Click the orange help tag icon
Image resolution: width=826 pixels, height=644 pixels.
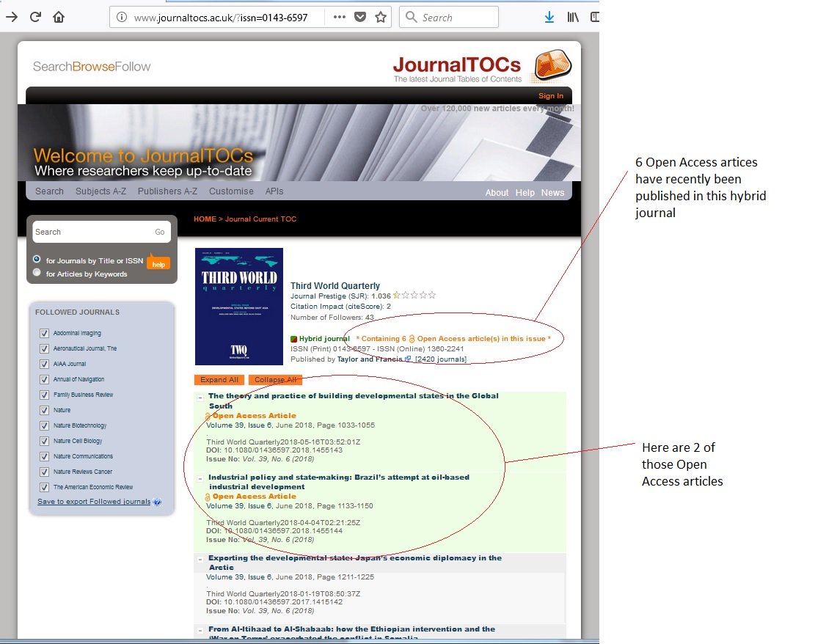point(158,263)
